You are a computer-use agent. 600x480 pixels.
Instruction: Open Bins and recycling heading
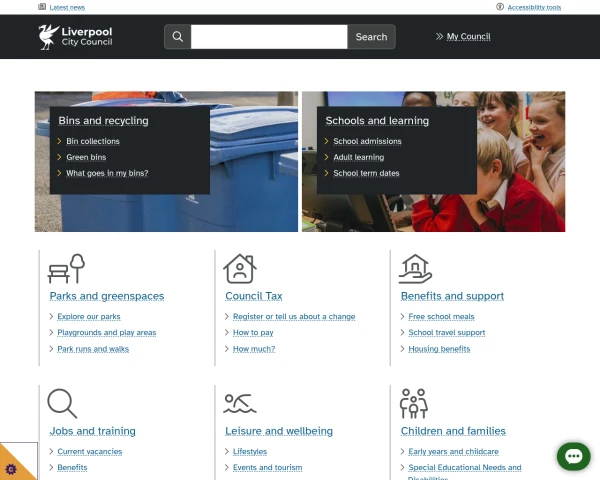tap(103, 121)
